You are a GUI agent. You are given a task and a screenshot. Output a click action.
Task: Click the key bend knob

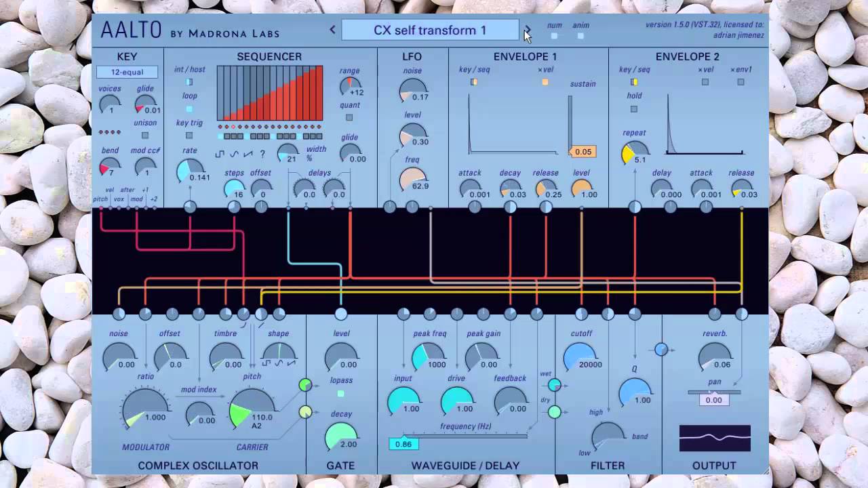click(x=110, y=166)
